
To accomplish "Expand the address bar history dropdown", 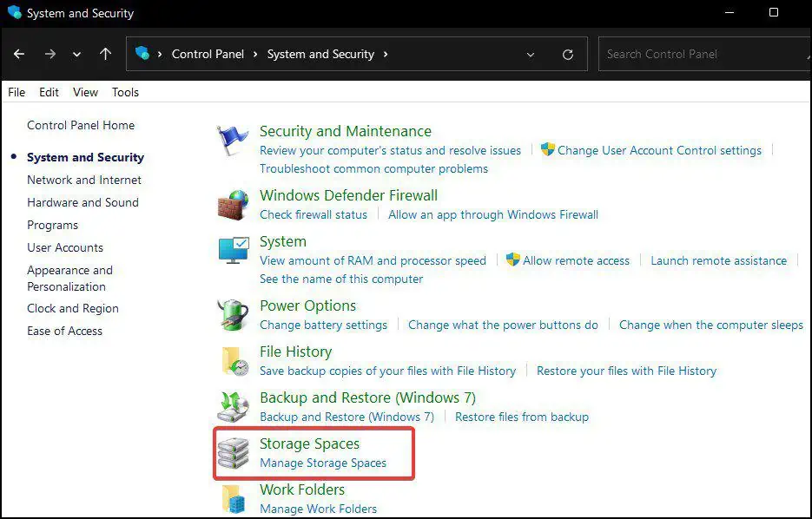I will coord(531,55).
